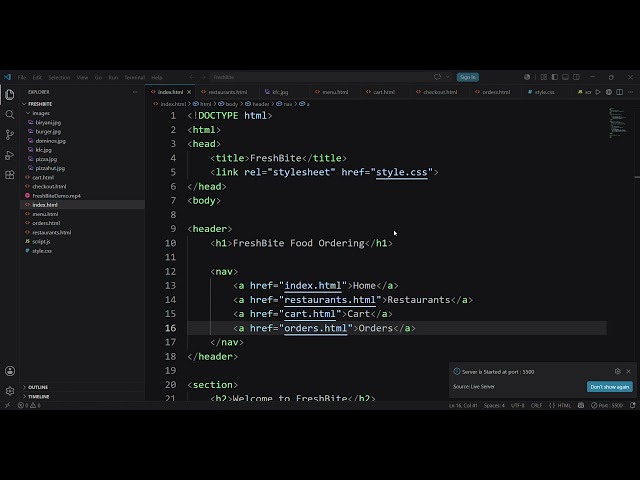
Task: Open FreshBiteDemo.mp4 in the explorer
Action: (56, 196)
